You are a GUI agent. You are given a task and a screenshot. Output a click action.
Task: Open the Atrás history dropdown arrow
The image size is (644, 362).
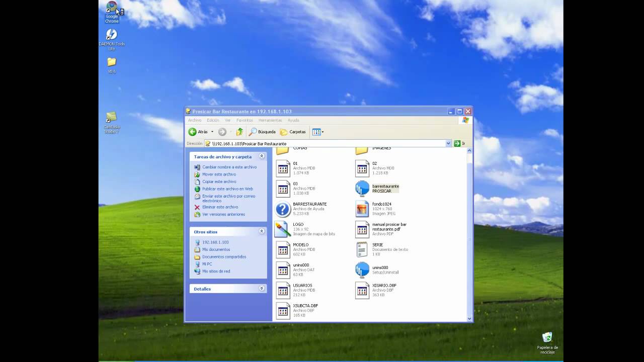click(212, 132)
